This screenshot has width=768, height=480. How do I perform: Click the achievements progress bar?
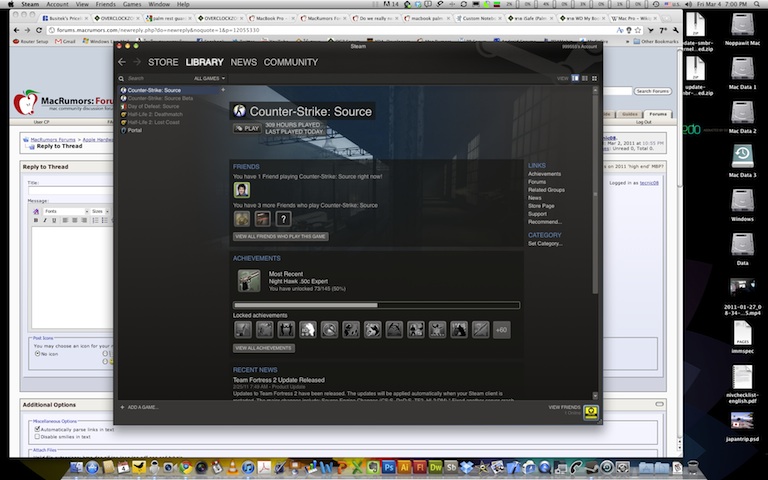[376, 305]
